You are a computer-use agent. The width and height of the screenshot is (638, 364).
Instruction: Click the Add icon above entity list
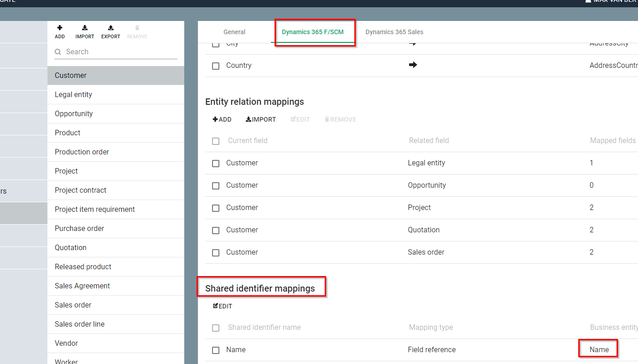click(60, 28)
